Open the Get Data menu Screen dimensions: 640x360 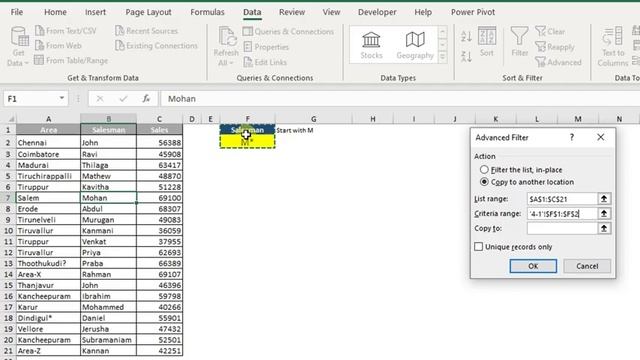(18, 46)
